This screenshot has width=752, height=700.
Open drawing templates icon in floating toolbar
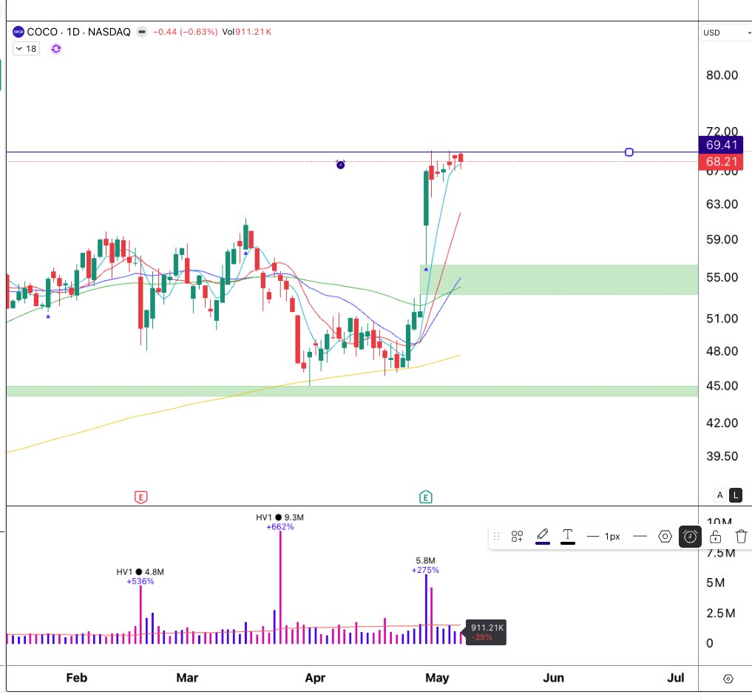pos(517,536)
